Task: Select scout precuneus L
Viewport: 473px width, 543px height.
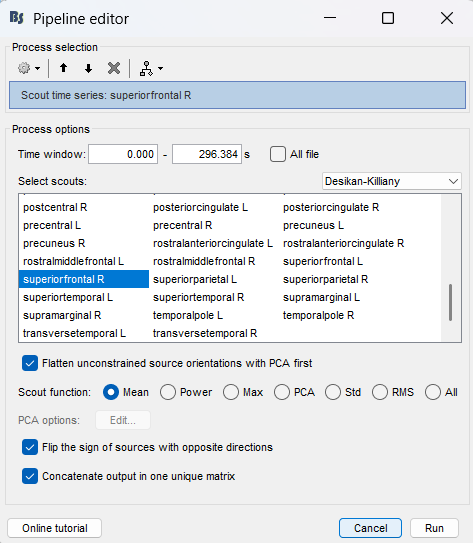Action: click(313, 225)
